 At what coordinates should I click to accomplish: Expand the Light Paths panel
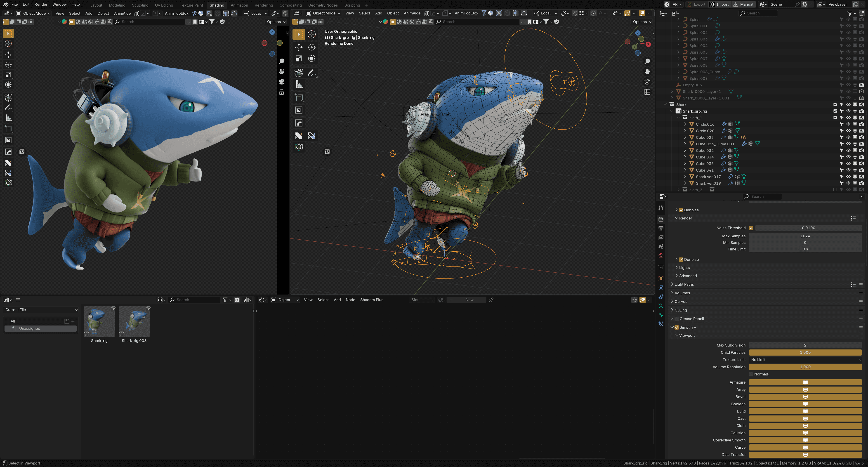click(x=684, y=284)
